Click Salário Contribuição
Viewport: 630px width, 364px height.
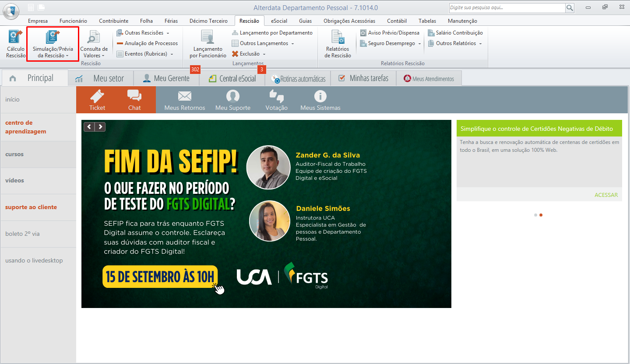click(x=455, y=33)
